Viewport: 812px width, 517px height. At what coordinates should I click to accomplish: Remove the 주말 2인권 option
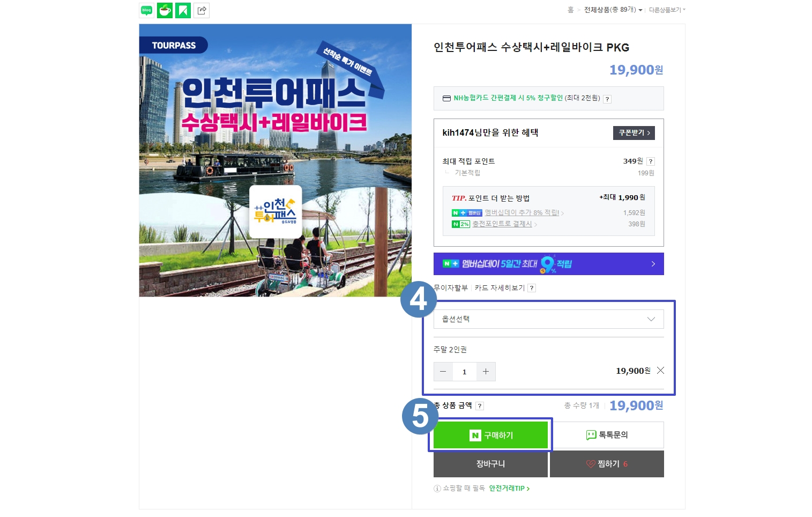pyautogui.click(x=660, y=371)
